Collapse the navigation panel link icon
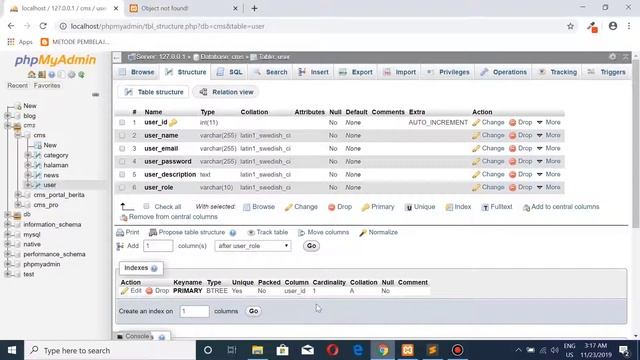Screen dimensions: 640x360 click(x=96, y=95)
